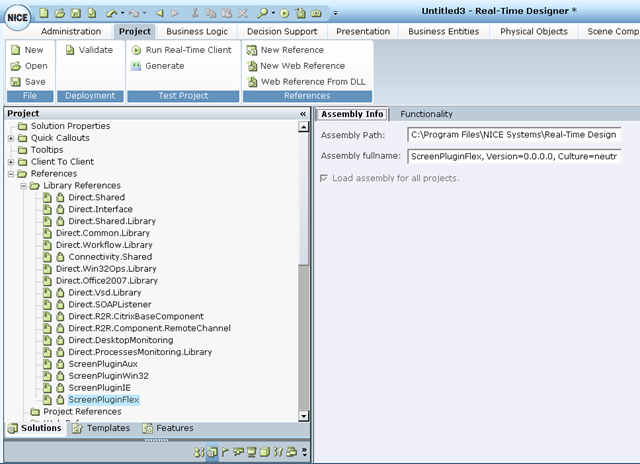Click the open folder icon in quick access toolbar
Viewport: 640px width, 464px height.
point(60,13)
